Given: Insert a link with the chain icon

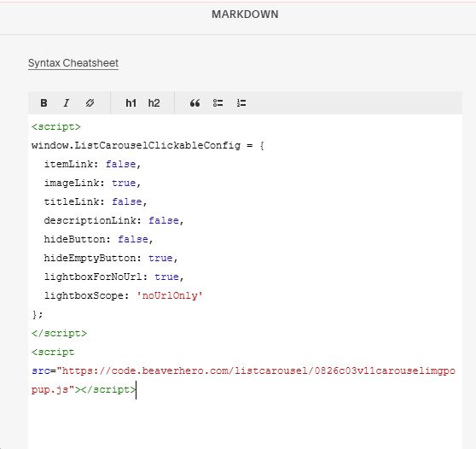Looking at the screenshot, I should (x=90, y=103).
